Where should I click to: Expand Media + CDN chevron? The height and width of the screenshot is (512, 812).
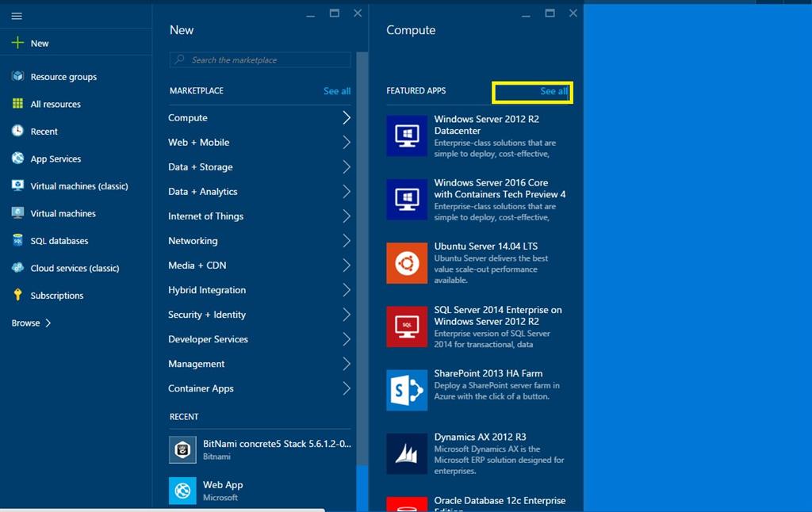coord(347,265)
